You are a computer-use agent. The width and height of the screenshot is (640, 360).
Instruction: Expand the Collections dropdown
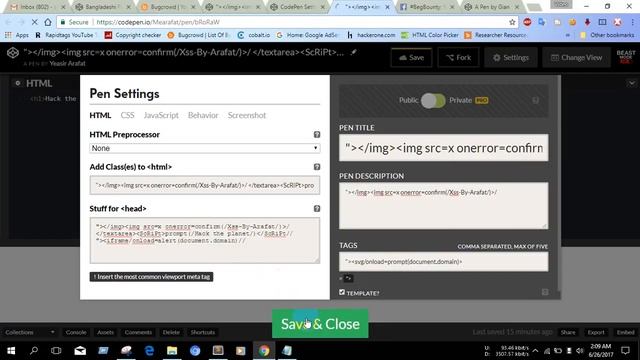pos(29,332)
